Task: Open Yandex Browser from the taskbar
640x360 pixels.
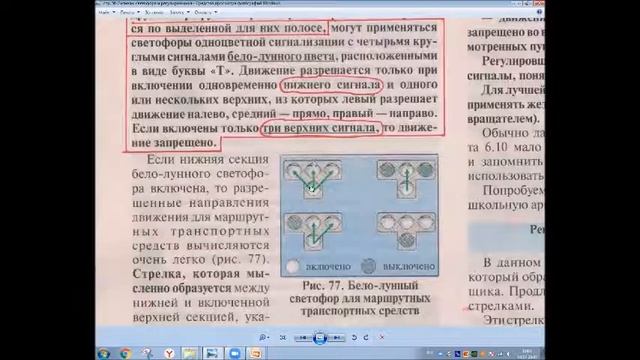Action: [x=169, y=353]
